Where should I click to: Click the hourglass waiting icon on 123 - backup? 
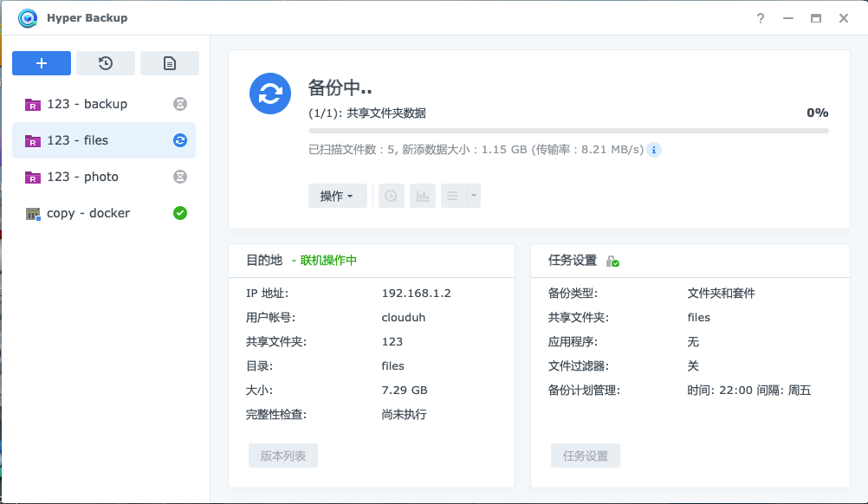click(180, 104)
